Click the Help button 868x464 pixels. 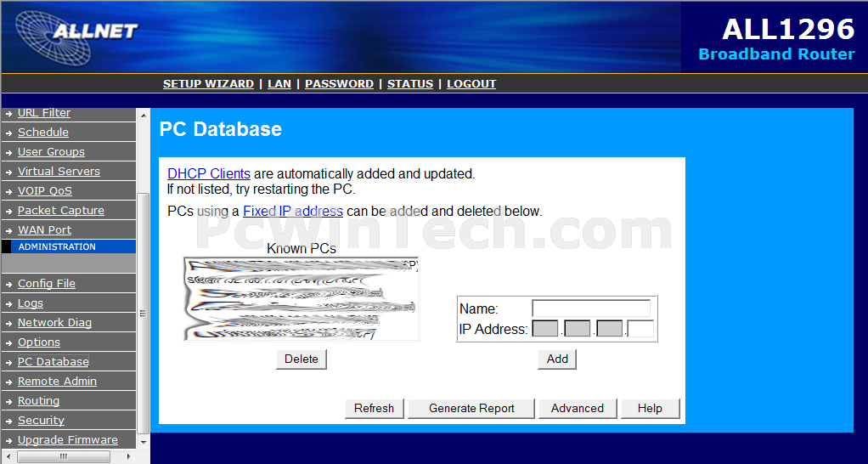(x=650, y=408)
